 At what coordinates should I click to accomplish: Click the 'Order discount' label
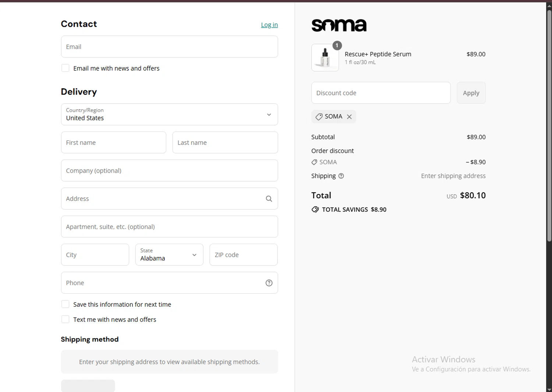click(333, 151)
